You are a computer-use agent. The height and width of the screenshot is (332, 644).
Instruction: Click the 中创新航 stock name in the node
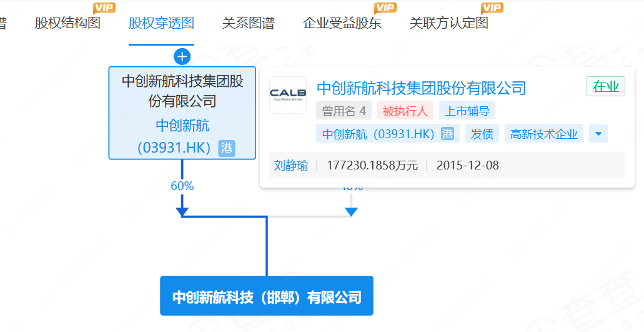pos(182,125)
